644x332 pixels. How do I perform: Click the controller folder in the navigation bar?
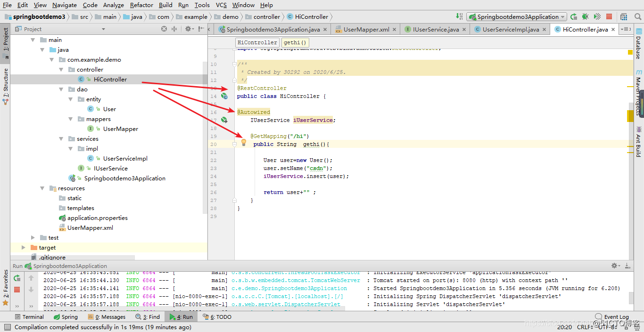263,16
